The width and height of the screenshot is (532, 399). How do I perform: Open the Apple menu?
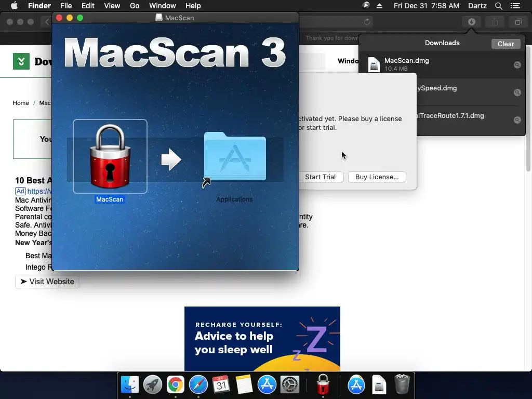[14, 5]
